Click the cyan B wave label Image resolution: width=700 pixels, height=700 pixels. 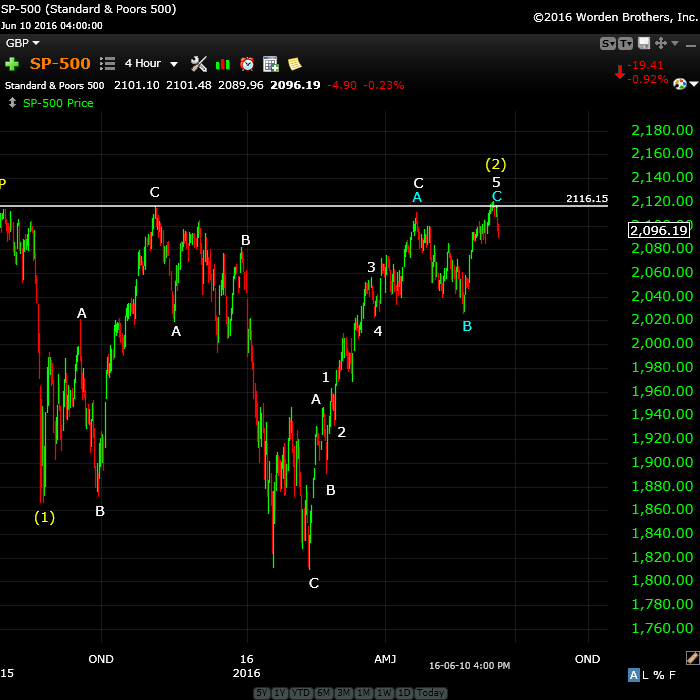(x=467, y=326)
